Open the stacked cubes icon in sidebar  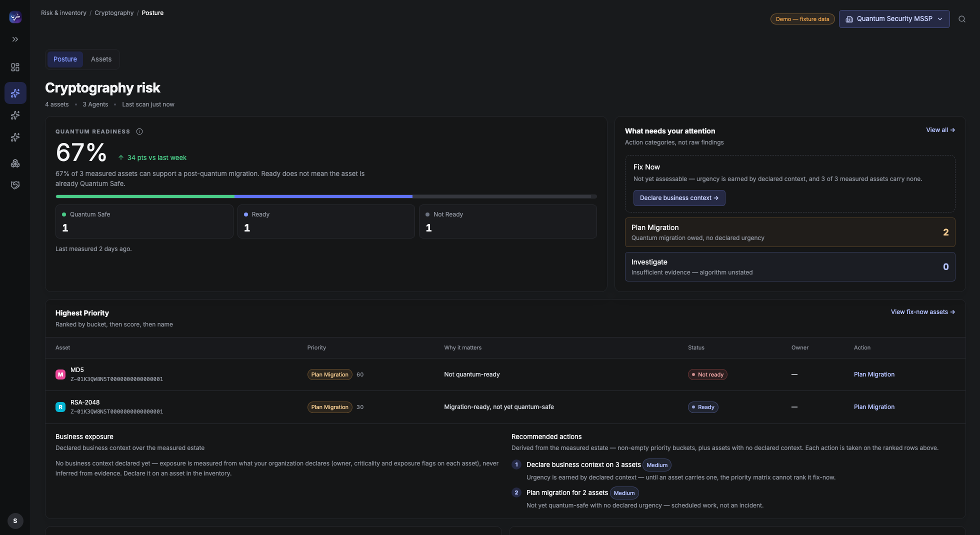point(15,163)
